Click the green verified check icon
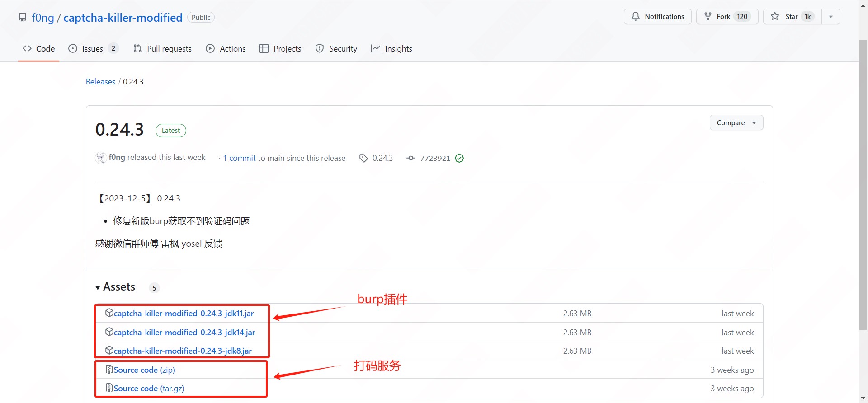This screenshot has height=403, width=868. click(459, 158)
